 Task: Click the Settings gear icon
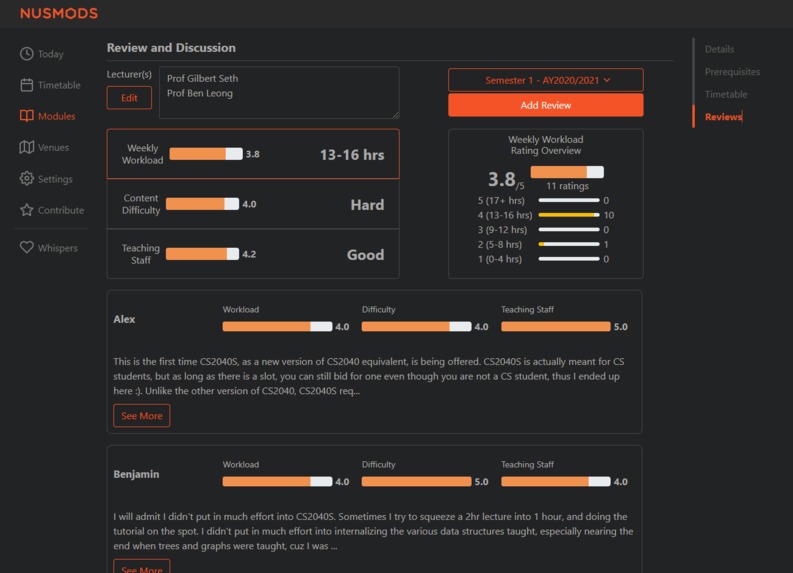click(x=27, y=179)
